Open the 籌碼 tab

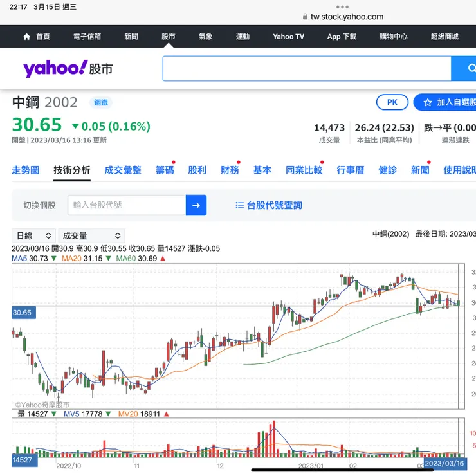point(165,170)
